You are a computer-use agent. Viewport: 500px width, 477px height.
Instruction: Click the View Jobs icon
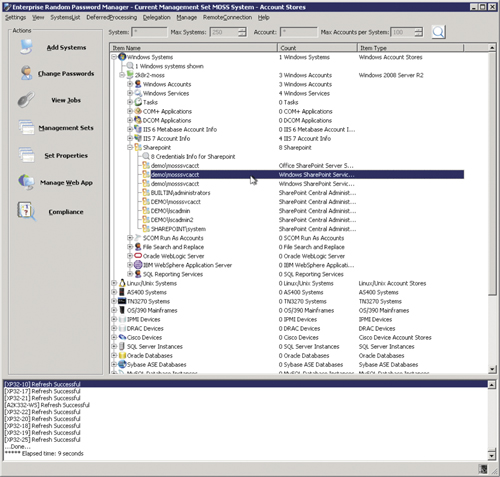point(26,100)
